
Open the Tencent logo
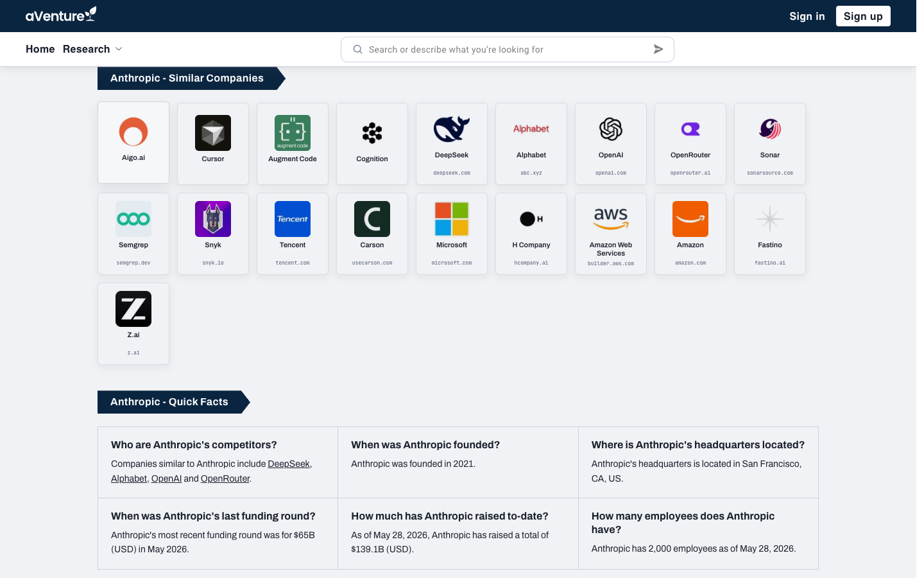coord(293,219)
